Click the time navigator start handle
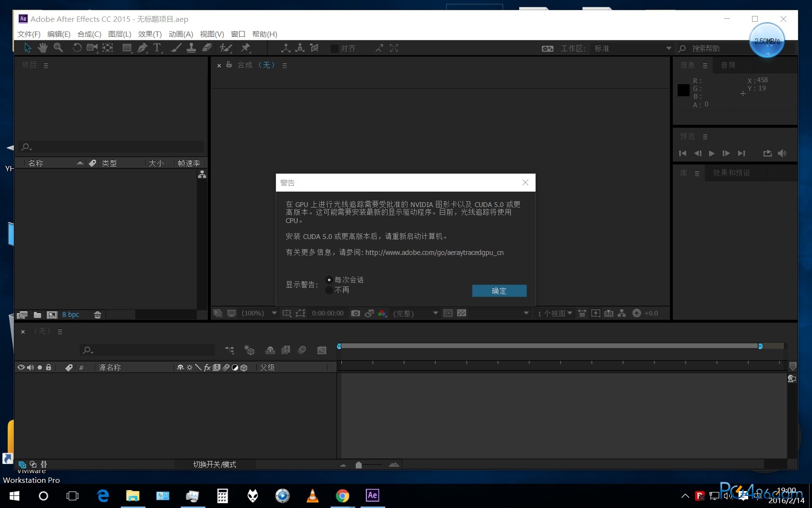Screen dimensions: 812x508 pos(339,346)
